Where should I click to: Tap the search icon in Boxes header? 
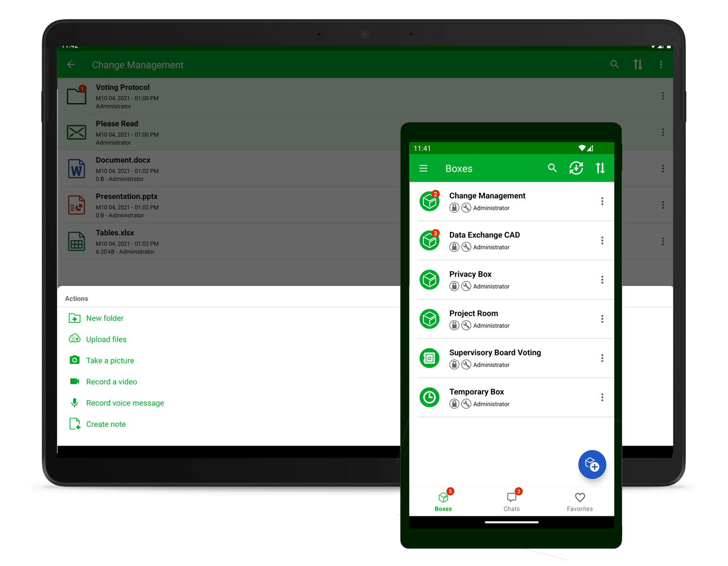[552, 168]
